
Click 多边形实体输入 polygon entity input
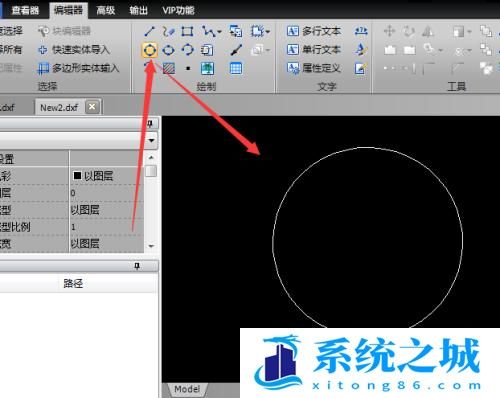point(78,68)
